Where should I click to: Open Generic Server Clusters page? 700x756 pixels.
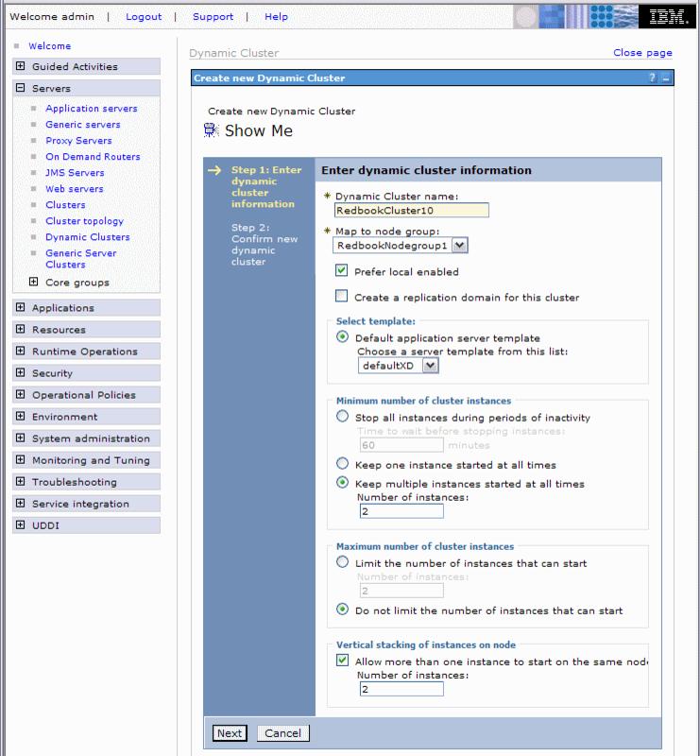click(81, 259)
